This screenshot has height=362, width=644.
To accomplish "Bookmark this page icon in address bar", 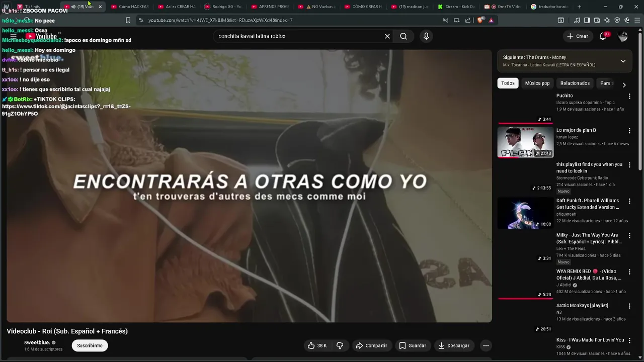I will tap(128, 20).
